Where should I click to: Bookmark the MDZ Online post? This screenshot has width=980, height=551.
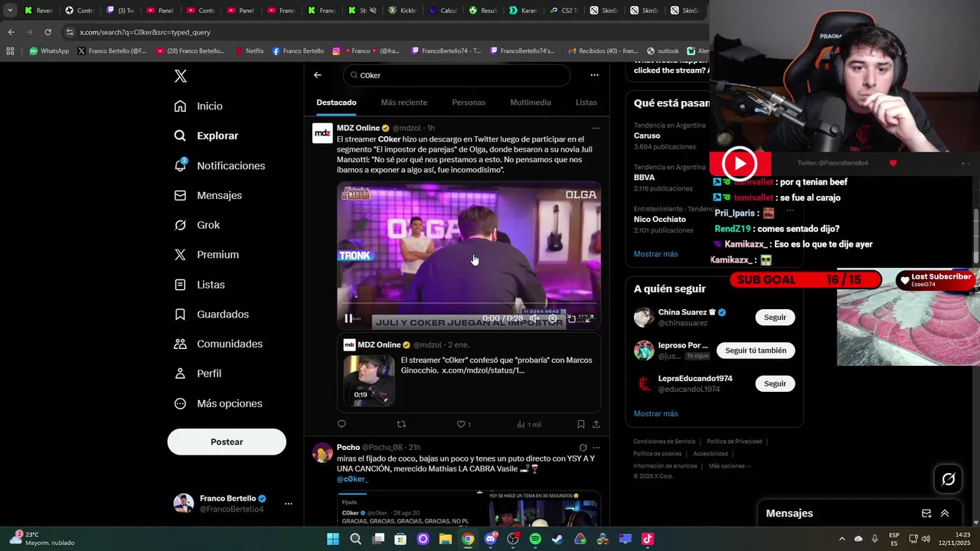580,424
